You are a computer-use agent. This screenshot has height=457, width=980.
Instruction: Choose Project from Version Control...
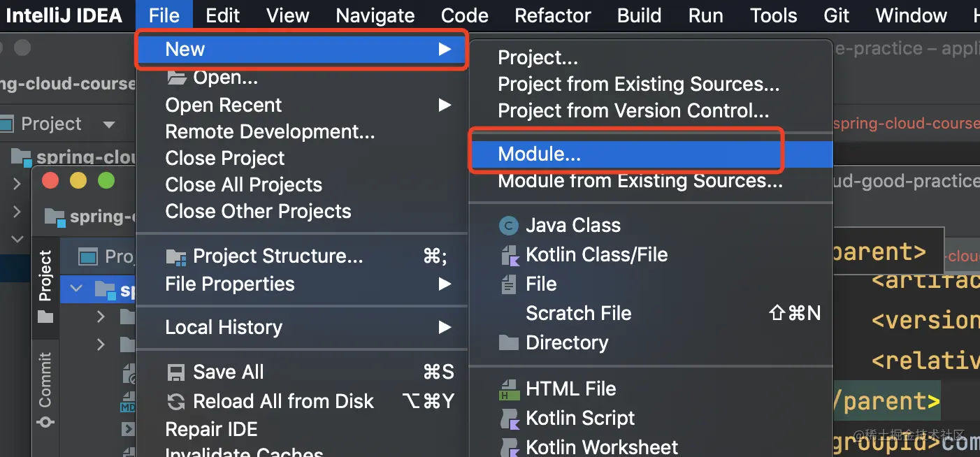point(633,111)
